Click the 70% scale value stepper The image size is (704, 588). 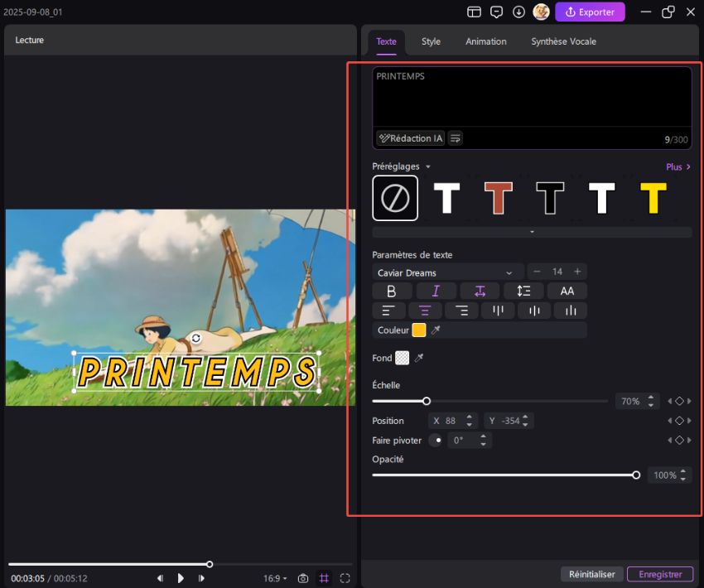651,402
